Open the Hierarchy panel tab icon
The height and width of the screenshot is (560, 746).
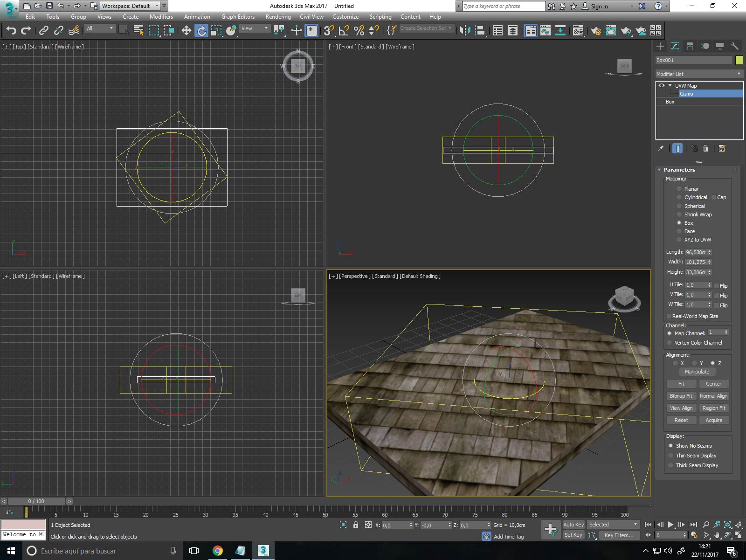coord(690,46)
